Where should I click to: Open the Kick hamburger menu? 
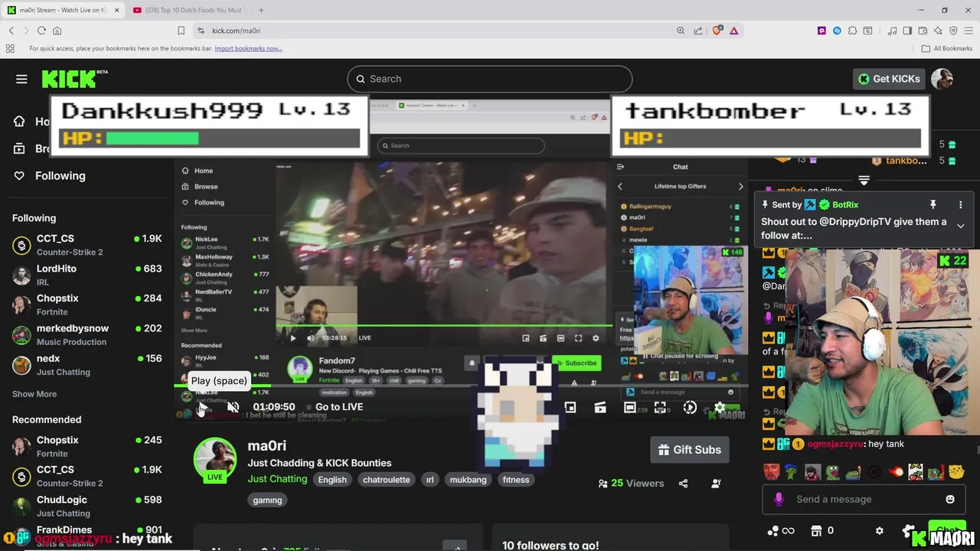click(21, 79)
